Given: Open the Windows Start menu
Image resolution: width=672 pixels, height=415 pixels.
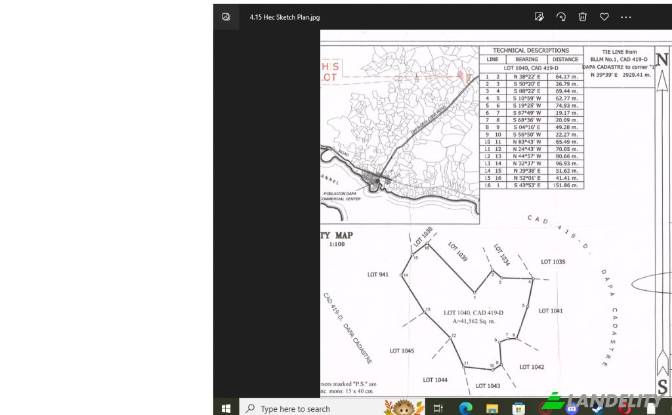Looking at the screenshot, I should coord(225,408).
